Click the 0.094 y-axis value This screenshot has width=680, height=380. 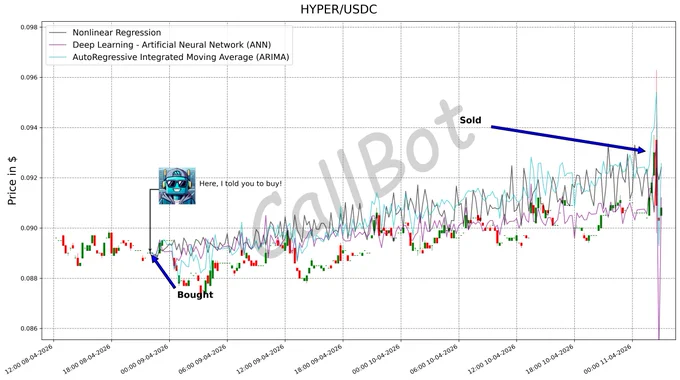tap(29, 128)
